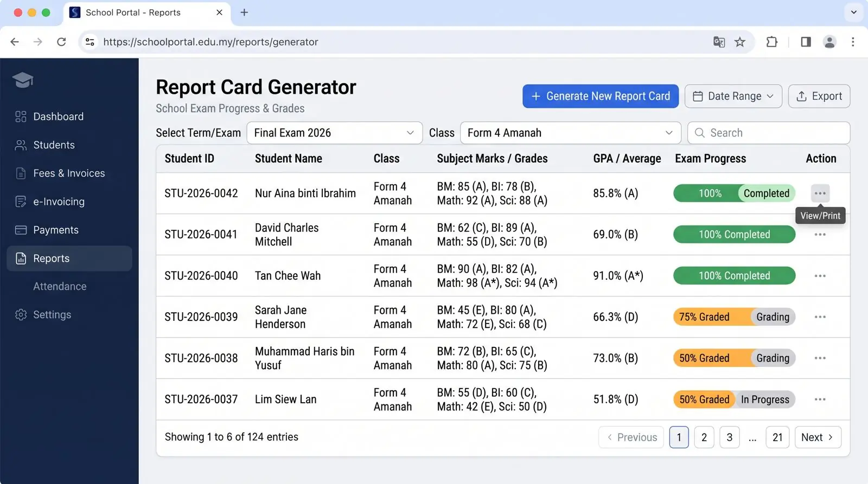This screenshot has width=868, height=484.
Task: Toggle browser side panel icon
Action: click(806, 42)
